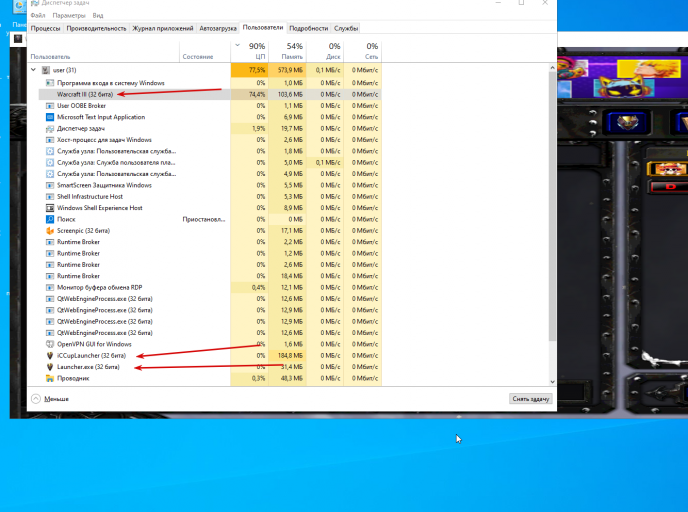Click the 74,4% CPU cell of Warcraft III
The width and height of the screenshot is (688, 512).
pos(249,94)
